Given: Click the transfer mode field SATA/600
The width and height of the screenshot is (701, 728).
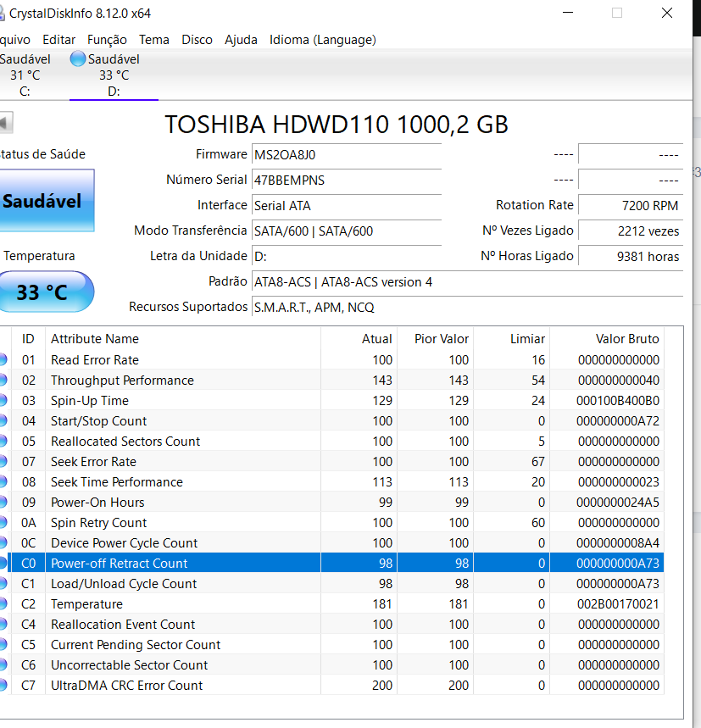Looking at the screenshot, I should [347, 231].
